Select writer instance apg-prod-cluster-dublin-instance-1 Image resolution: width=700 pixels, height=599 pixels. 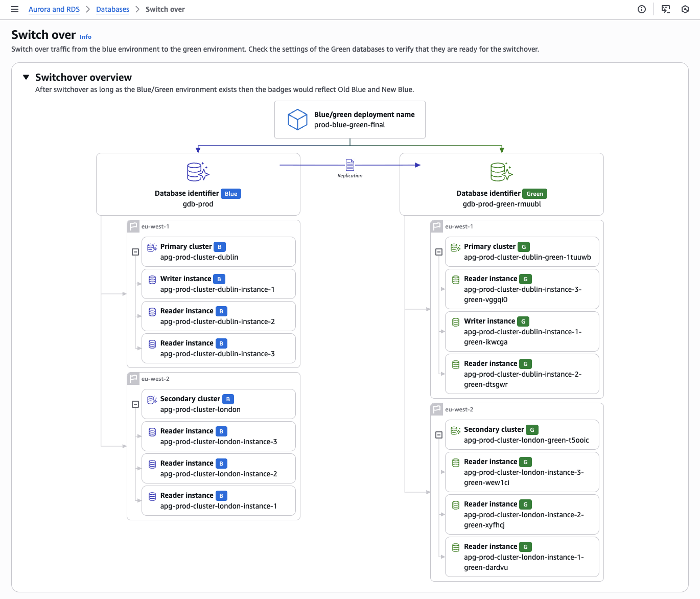click(x=218, y=284)
